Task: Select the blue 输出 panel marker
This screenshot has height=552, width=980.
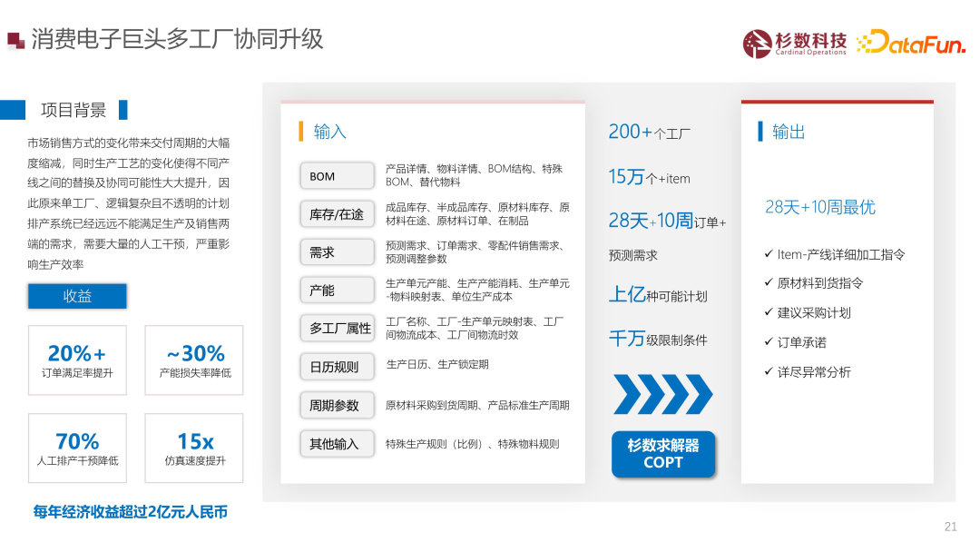Action: (x=760, y=131)
